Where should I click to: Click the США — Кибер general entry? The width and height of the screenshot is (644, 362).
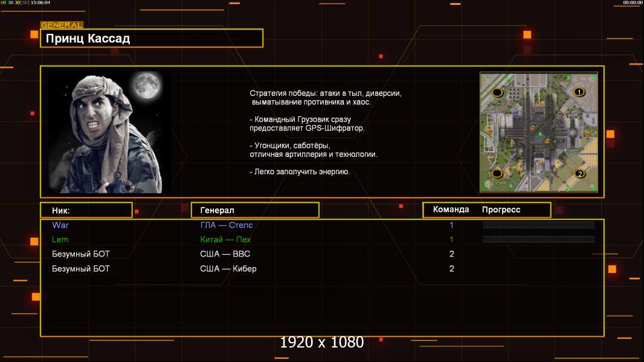click(x=228, y=268)
